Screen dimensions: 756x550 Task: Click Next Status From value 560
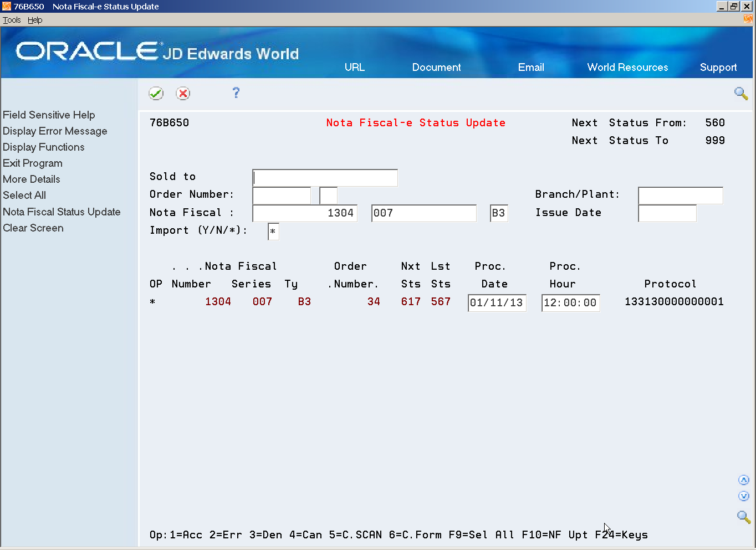click(715, 123)
